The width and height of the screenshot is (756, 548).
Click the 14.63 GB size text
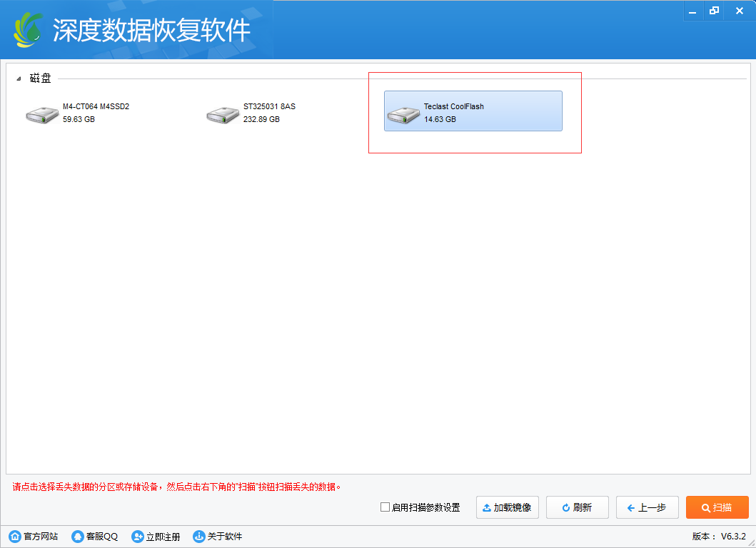point(440,119)
